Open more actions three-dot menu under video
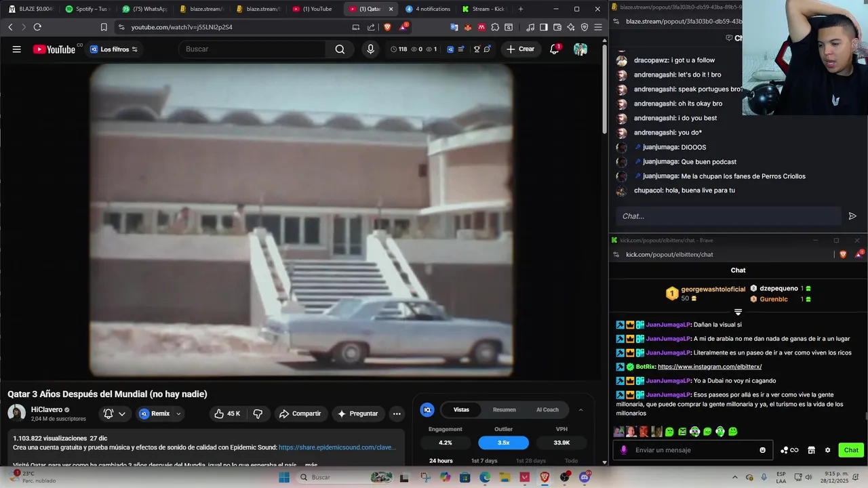This screenshot has height=488, width=868. point(397,413)
